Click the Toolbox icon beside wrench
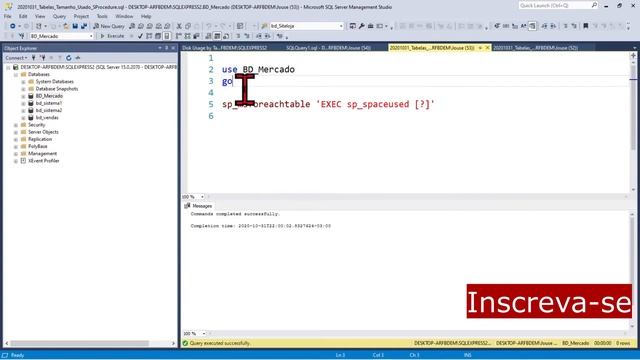Screen dimensions: 640x360 point(370,26)
